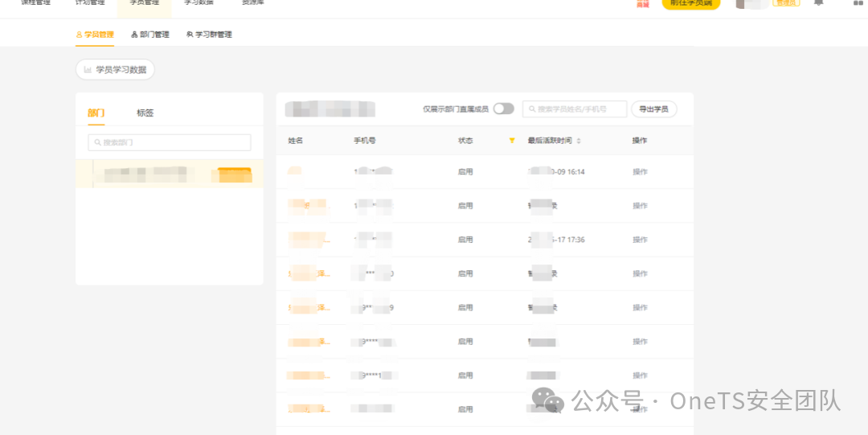
Task: Focus the 搜索学员姓名/手机号 search box
Action: click(575, 109)
